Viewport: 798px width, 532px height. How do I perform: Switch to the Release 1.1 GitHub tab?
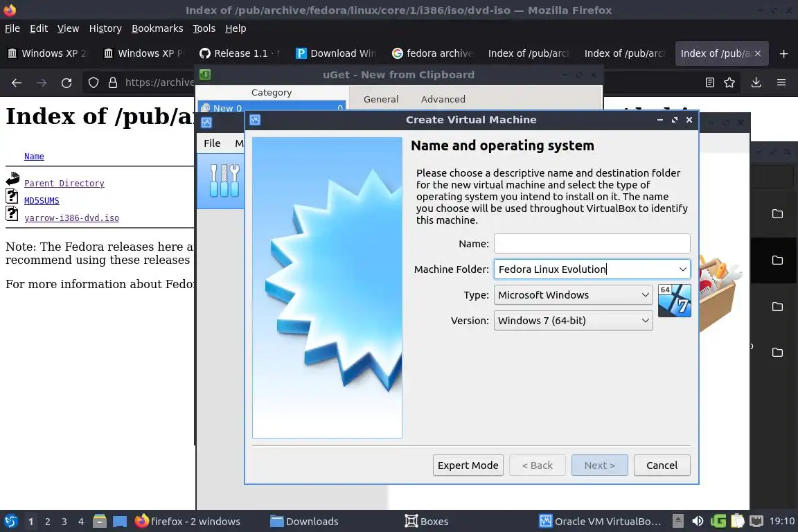(x=239, y=53)
